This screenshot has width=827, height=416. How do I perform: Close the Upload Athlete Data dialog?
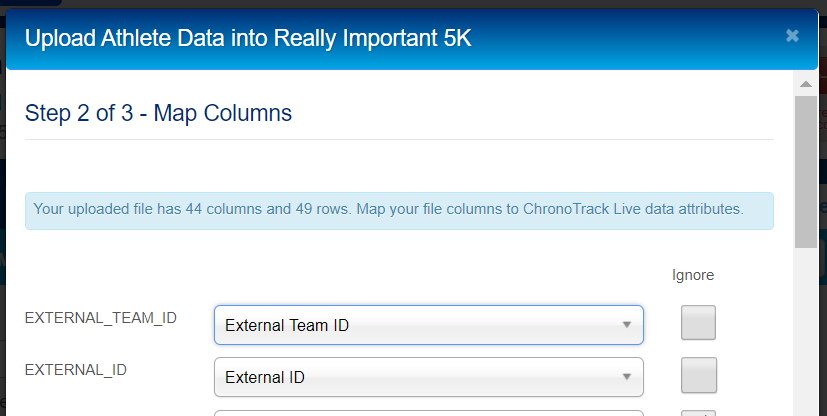click(x=792, y=36)
